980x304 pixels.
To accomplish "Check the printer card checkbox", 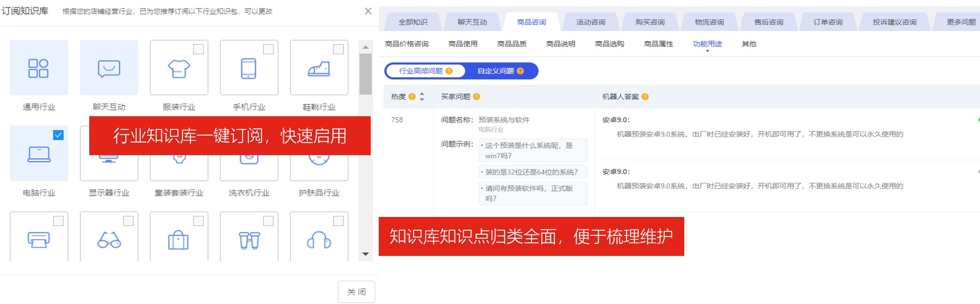I will 58,221.
